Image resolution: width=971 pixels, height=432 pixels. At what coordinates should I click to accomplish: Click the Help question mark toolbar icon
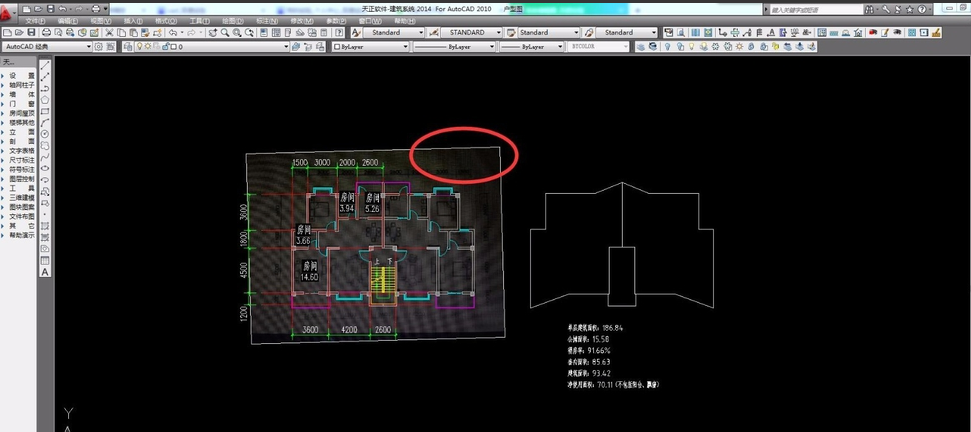[x=339, y=33]
